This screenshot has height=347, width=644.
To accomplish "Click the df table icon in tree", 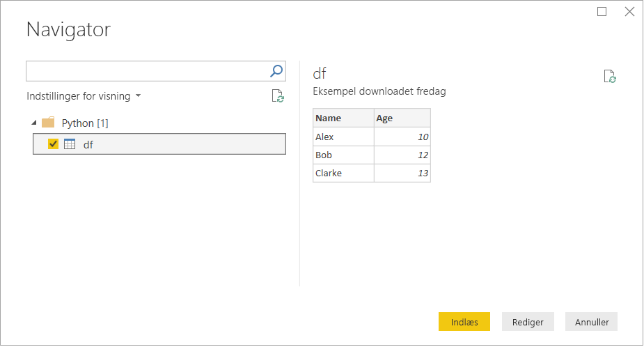I will [x=70, y=144].
